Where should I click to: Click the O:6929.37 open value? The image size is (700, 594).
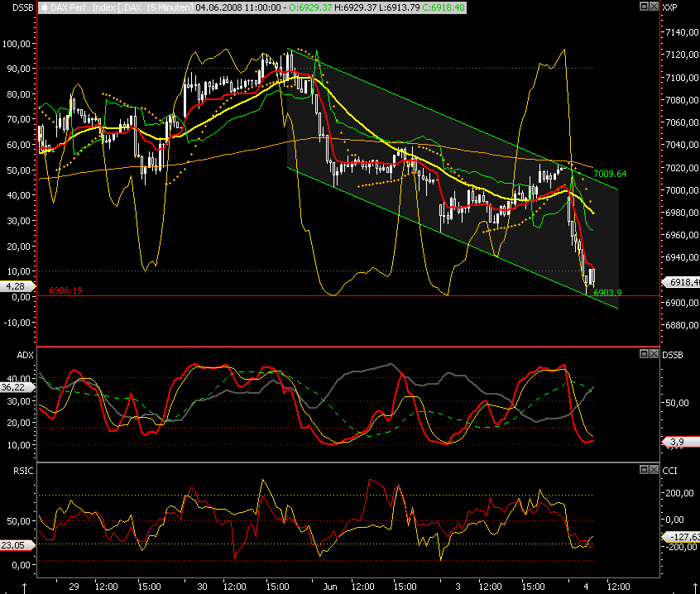point(310,7)
